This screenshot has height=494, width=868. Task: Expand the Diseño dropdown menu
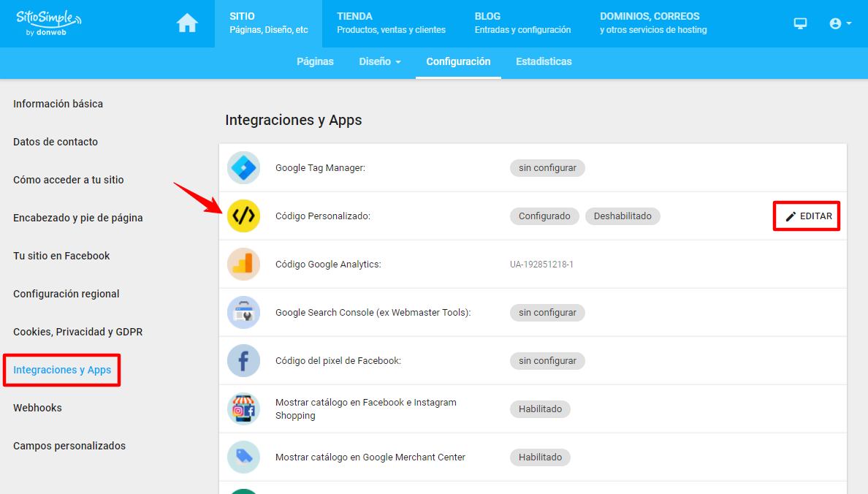[x=380, y=61]
